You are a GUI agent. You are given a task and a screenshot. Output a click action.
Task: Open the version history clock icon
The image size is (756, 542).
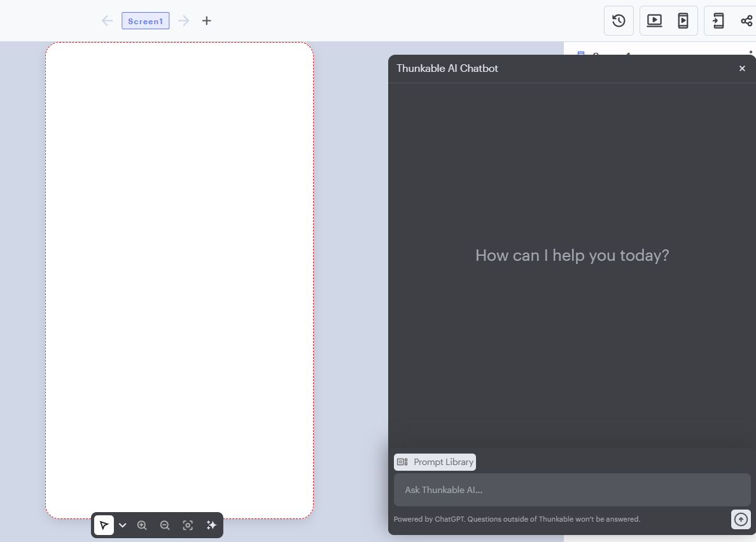click(x=619, y=21)
